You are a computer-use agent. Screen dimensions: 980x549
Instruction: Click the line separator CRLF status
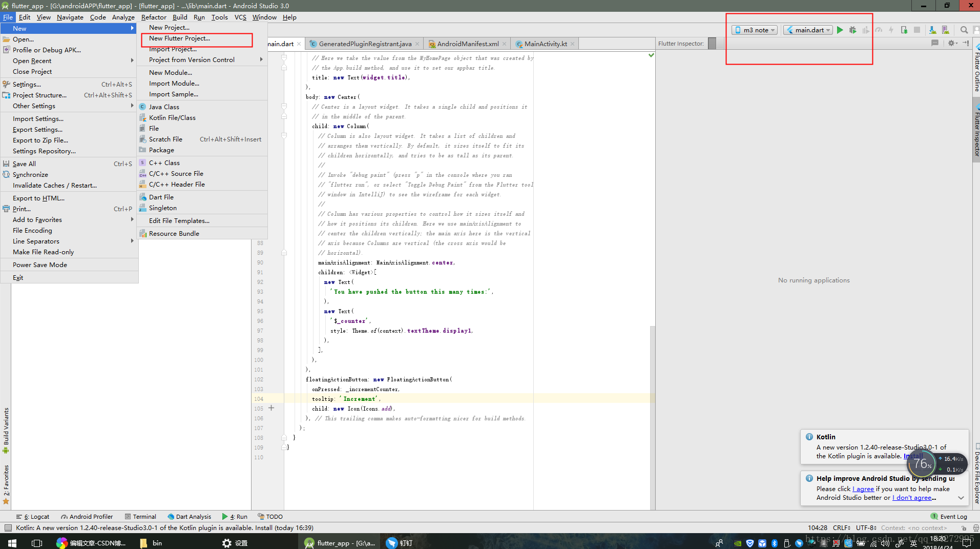[x=842, y=528]
